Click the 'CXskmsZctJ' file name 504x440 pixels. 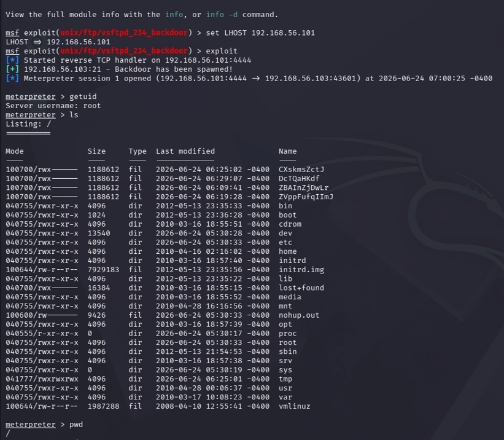[301, 170]
